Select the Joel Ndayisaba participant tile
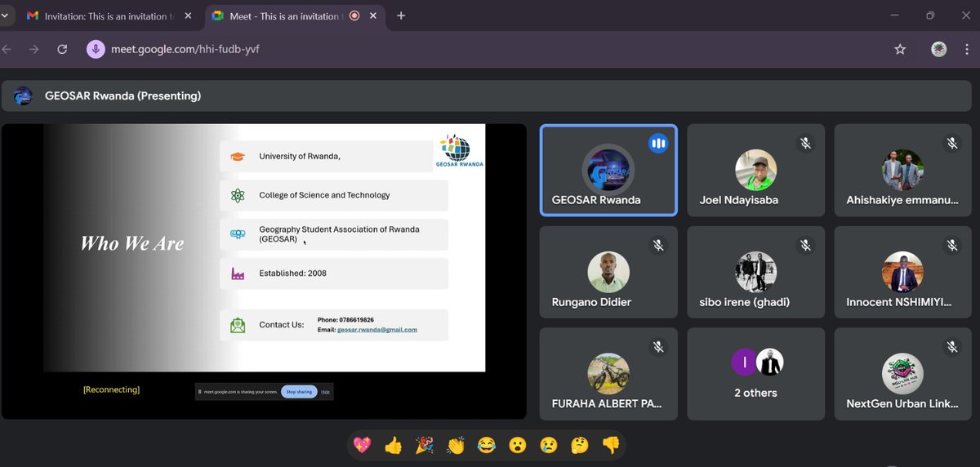Viewport: 980px width, 467px height. click(x=755, y=170)
